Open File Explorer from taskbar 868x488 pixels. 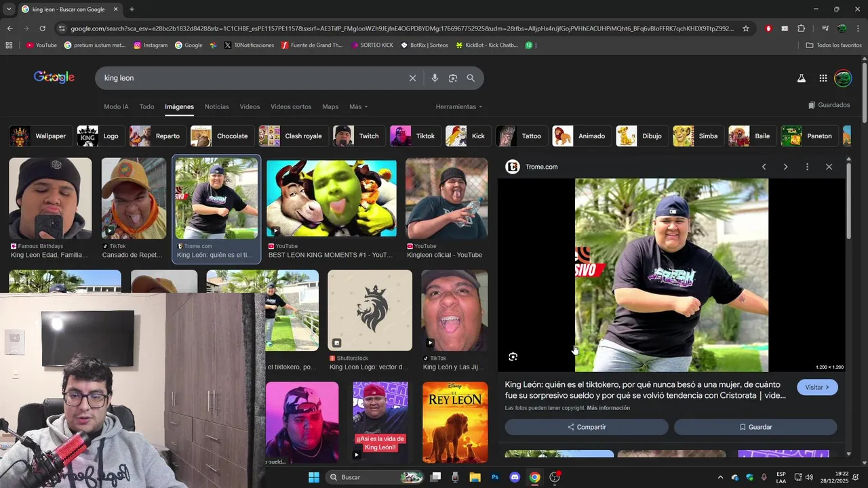tap(475, 477)
